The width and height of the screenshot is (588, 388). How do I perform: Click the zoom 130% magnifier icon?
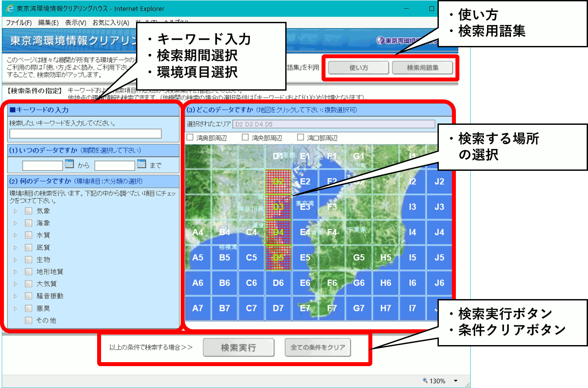click(425, 381)
